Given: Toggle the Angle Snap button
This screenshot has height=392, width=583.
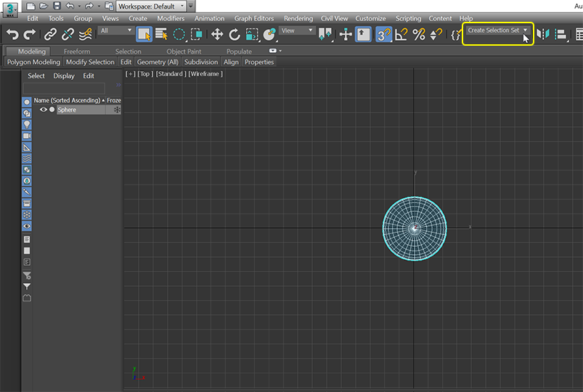Looking at the screenshot, I should [x=401, y=34].
